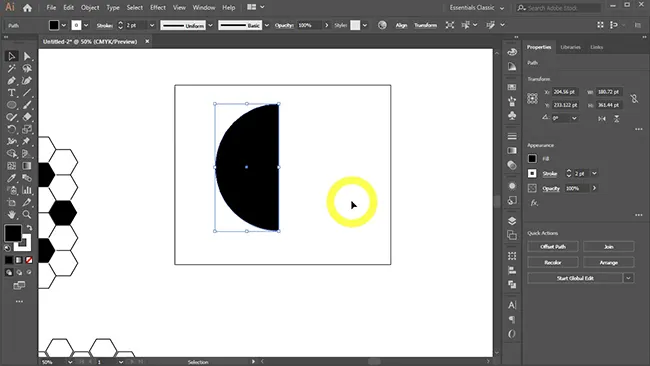The height and width of the screenshot is (366, 650).
Task: Select the Ellipse tool
Action: (x=12, y=105)
